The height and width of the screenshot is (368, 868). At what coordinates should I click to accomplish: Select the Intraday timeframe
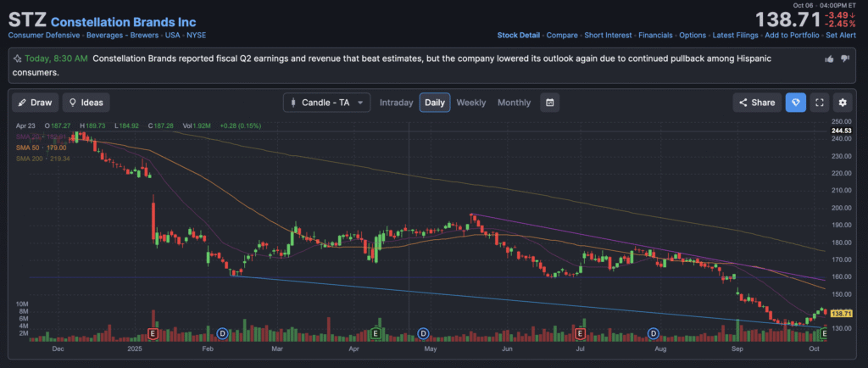pos(396,103)
